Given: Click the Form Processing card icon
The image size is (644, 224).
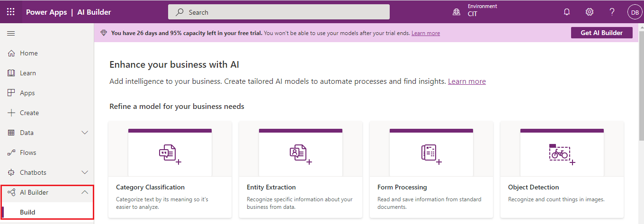Looking at the screenshot, I should (x=431, y=153).
